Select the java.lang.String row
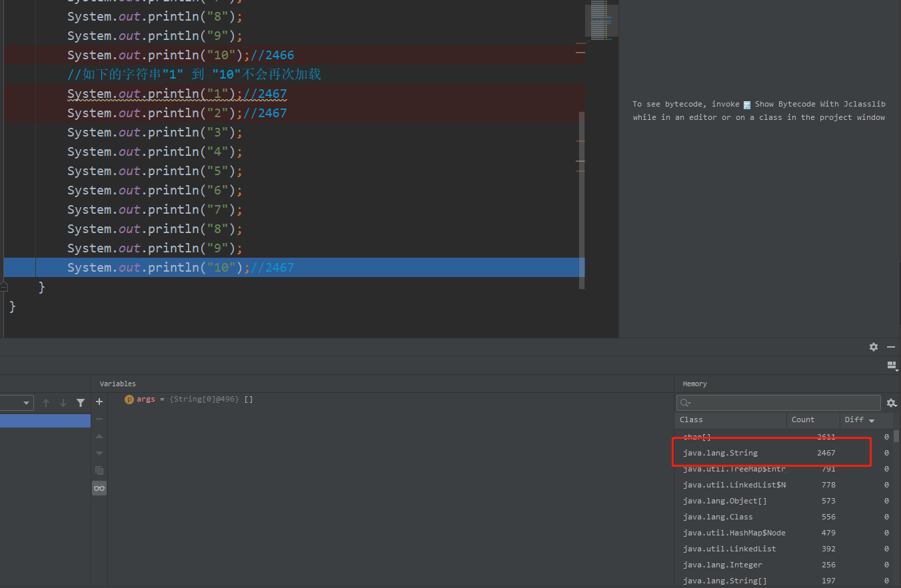This screenshot has height=588, width=901. 784,453
